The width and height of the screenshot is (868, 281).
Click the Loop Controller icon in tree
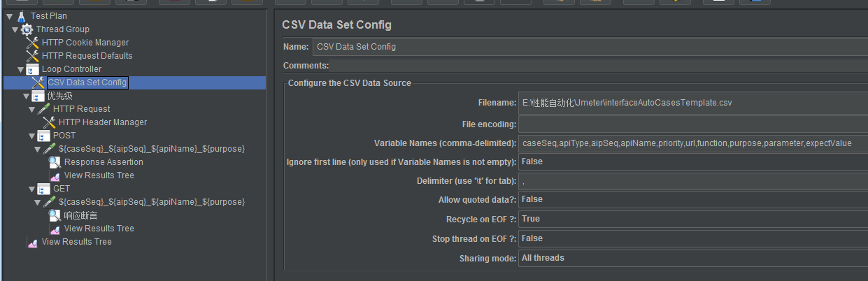[x=32, y=69]
